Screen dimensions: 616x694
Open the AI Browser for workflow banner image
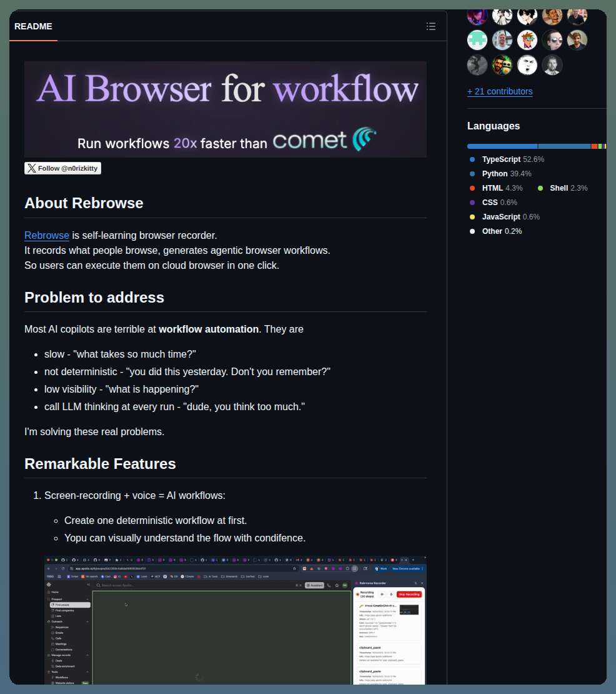tap(226, 109)
